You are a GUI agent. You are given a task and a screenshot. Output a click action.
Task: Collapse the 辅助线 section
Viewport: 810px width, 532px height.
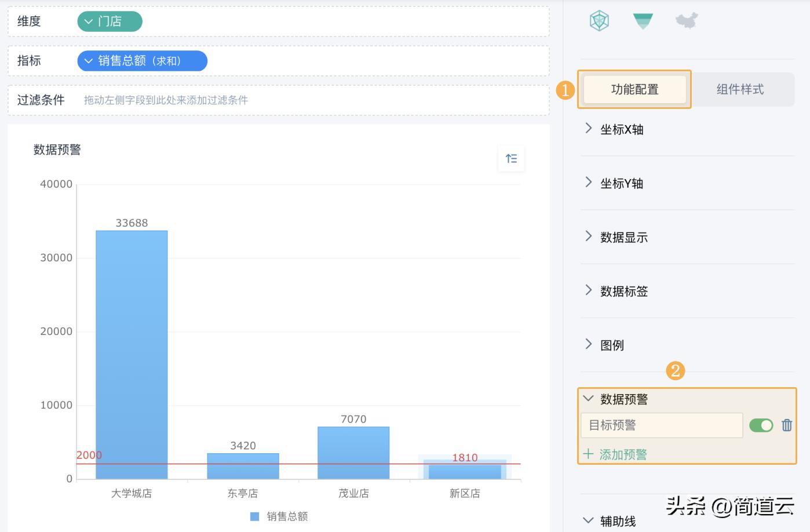pos(589,520)
